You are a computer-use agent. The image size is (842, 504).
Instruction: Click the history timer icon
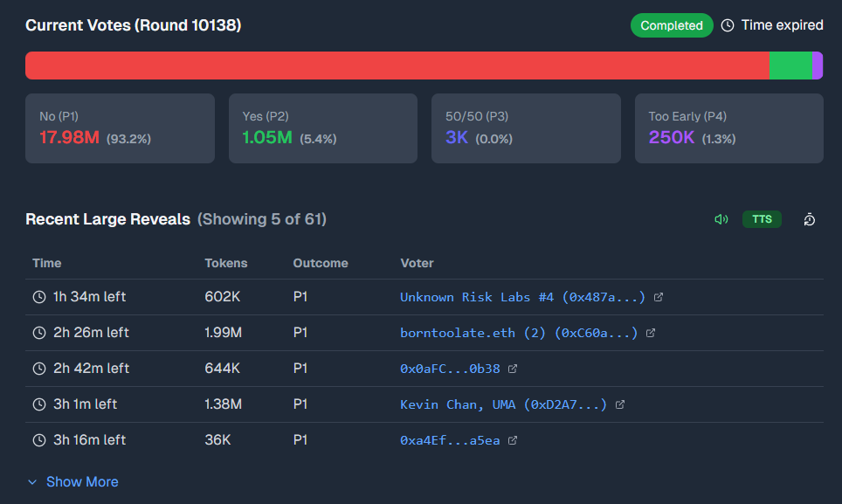[810, 219]
